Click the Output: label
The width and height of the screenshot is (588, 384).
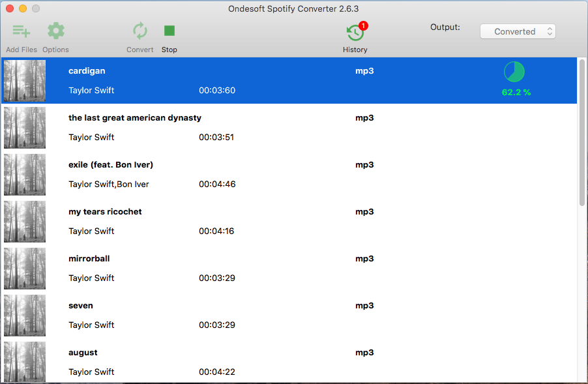point(445,27)
